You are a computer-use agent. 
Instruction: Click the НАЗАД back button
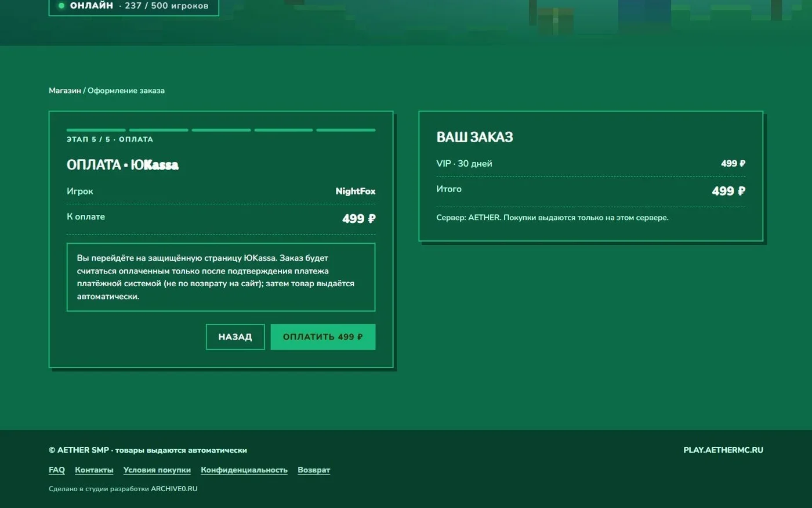click(235, 337)
